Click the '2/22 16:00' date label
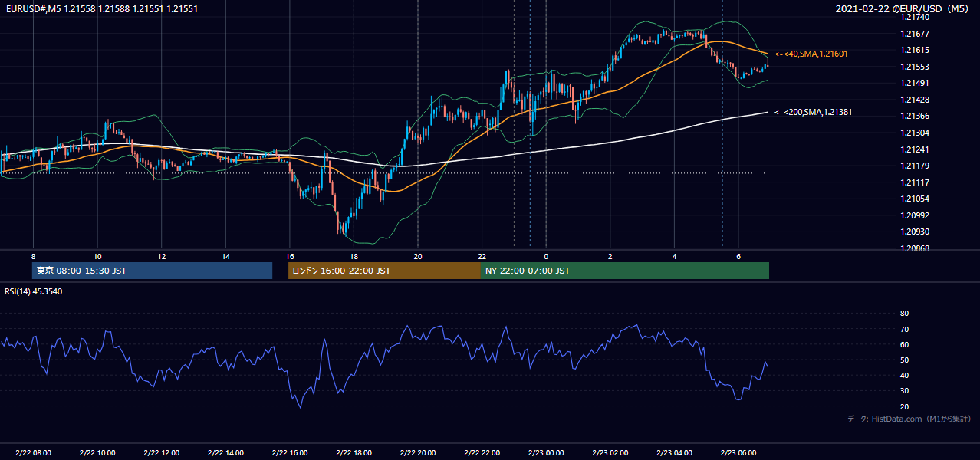The width and height of the screenshot is (980, 460). [x=289, y=452]
